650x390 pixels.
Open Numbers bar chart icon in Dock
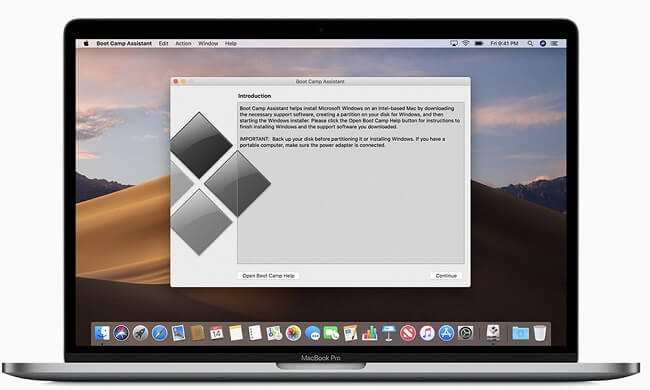pos(370,333)
